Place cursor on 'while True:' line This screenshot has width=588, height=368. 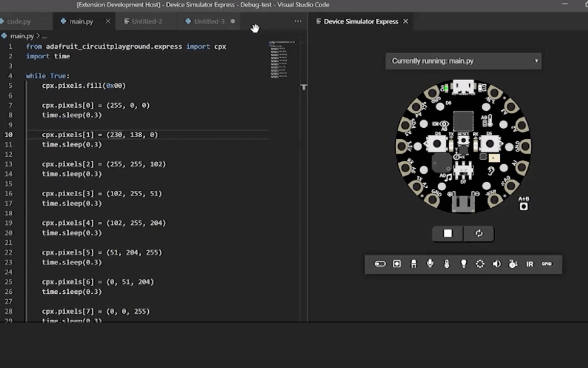point(48,76)
